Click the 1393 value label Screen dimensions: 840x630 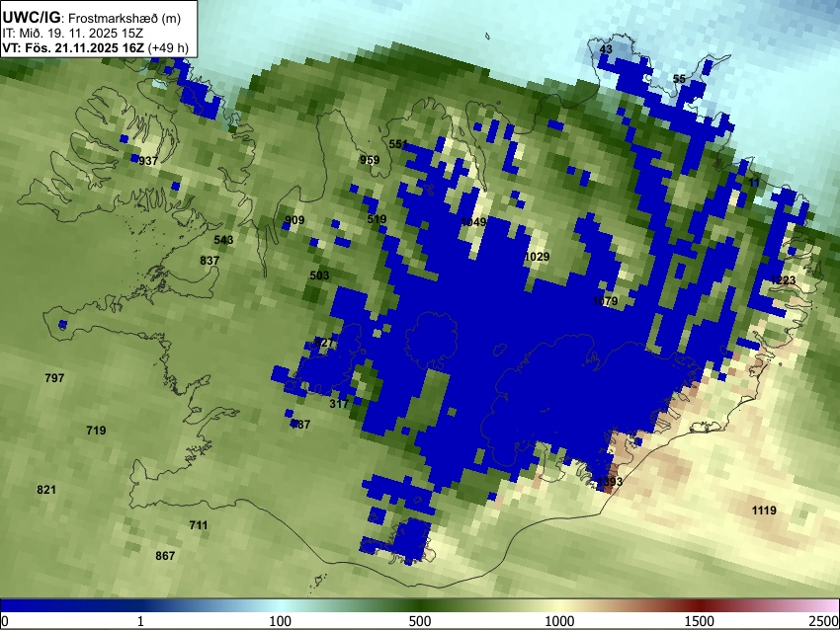610,481
